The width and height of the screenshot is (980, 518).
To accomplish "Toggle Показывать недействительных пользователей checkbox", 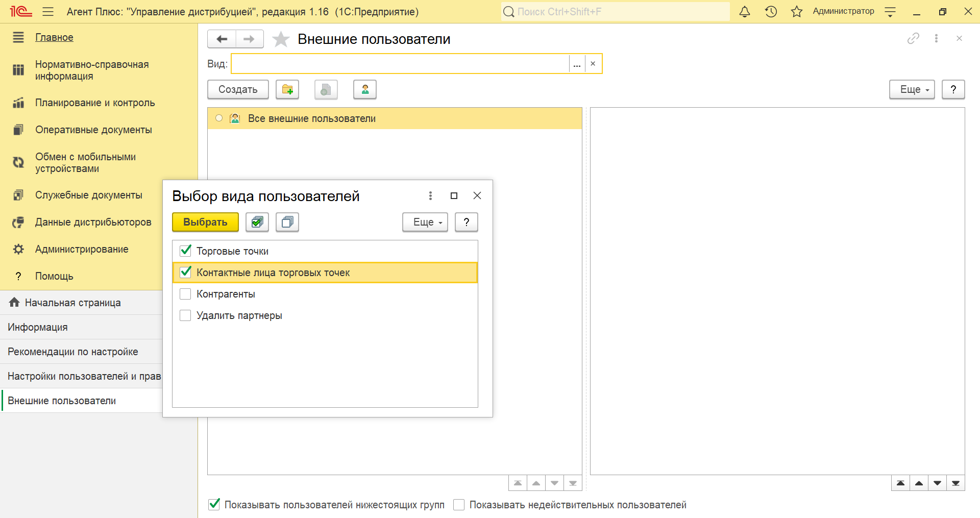I will pos(459,505).
